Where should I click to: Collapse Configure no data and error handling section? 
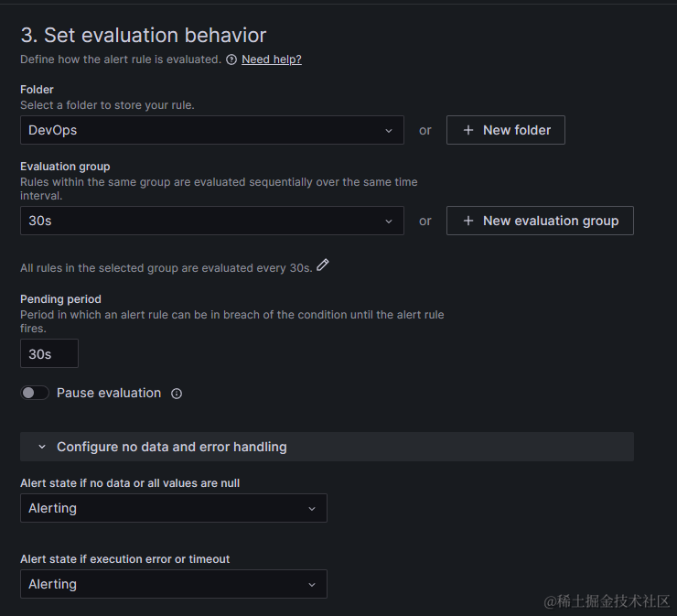point(327,447)
